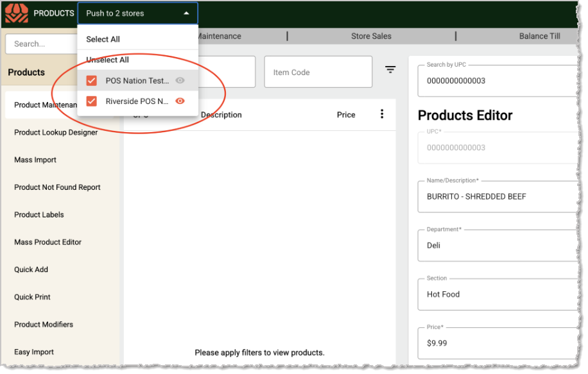Open Product Not Found Report
The width and height of the screenshot is (588, 374).
coord(57,187)
